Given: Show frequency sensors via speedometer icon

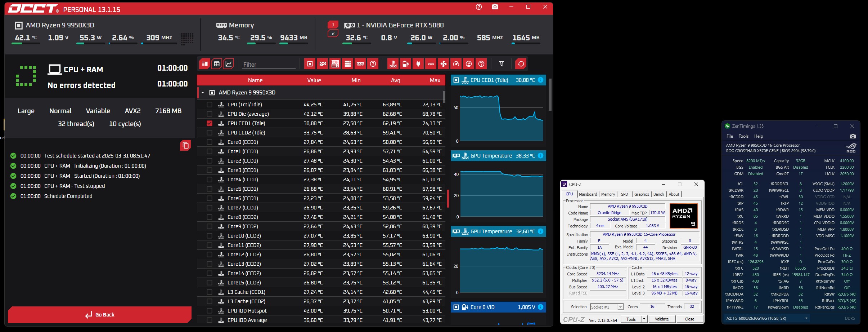Looking at the screenshot, I should pos(456,64).
